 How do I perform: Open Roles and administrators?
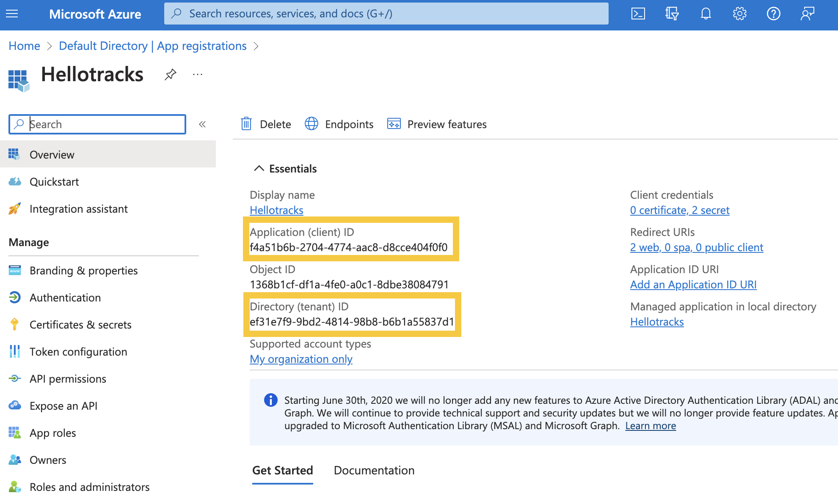90,487
